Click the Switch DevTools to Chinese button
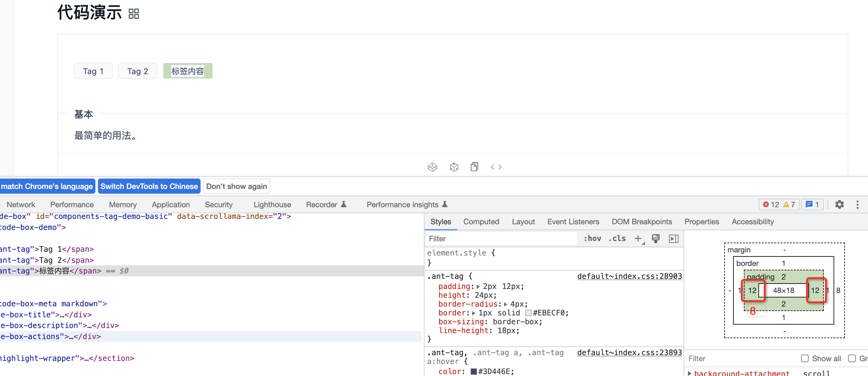Viewport: 868px width, 376px height. [149, 186]
